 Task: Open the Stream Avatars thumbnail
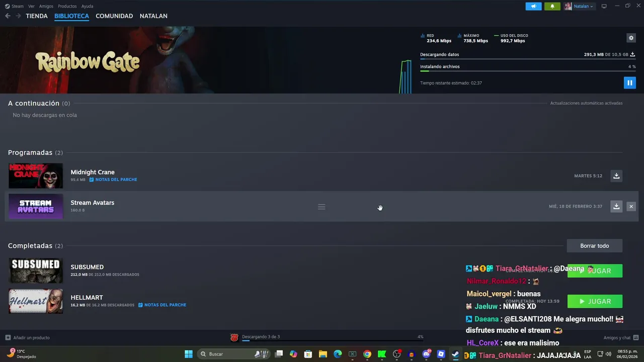pos(36,206)
